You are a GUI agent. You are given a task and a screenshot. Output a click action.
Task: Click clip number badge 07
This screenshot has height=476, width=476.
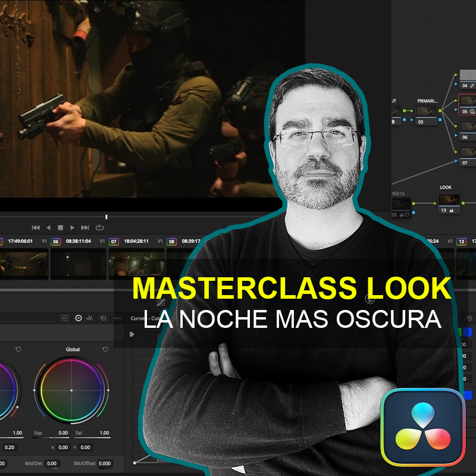114,242
